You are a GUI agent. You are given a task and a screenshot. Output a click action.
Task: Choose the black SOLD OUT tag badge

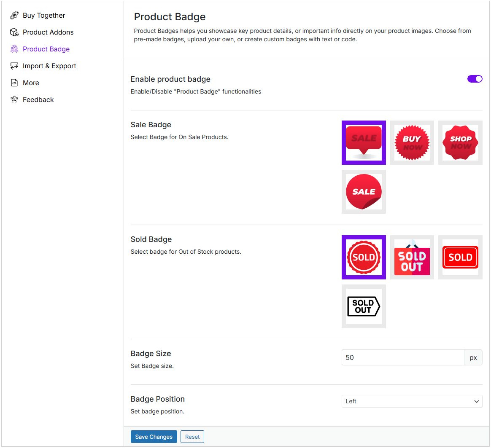click(x=364, y=306)
